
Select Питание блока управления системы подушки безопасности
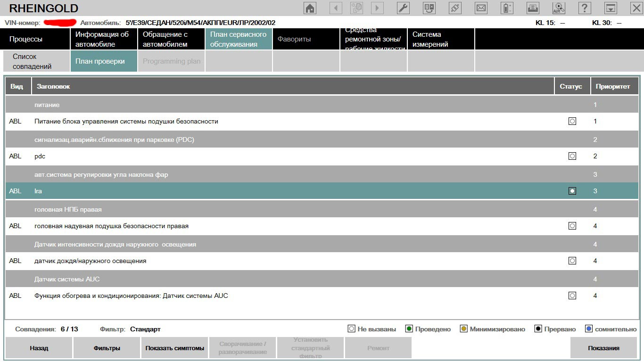[322, 121]
